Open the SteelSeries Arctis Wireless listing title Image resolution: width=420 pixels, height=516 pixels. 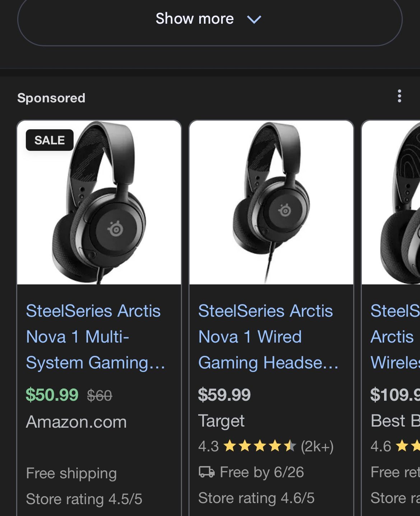click(395, 337)
